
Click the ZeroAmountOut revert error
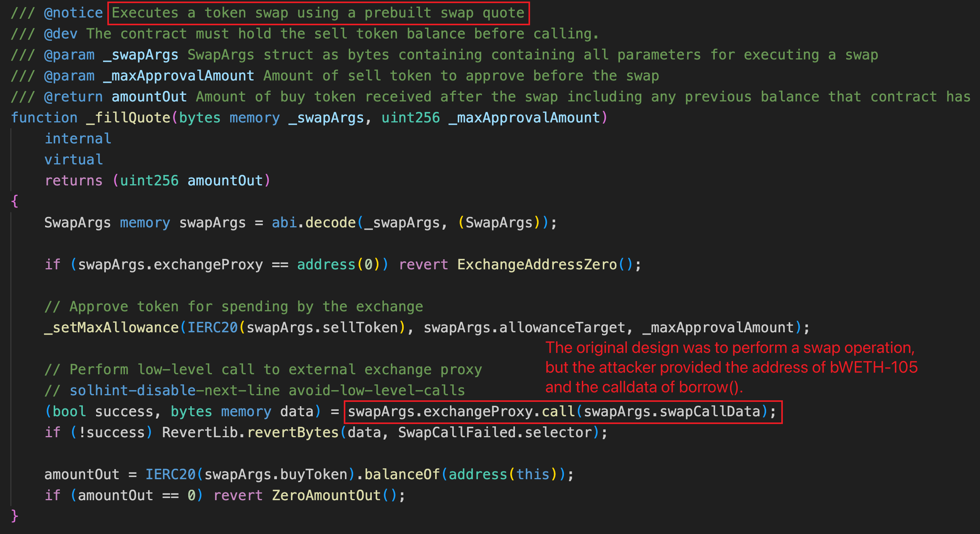pos(326,496)
